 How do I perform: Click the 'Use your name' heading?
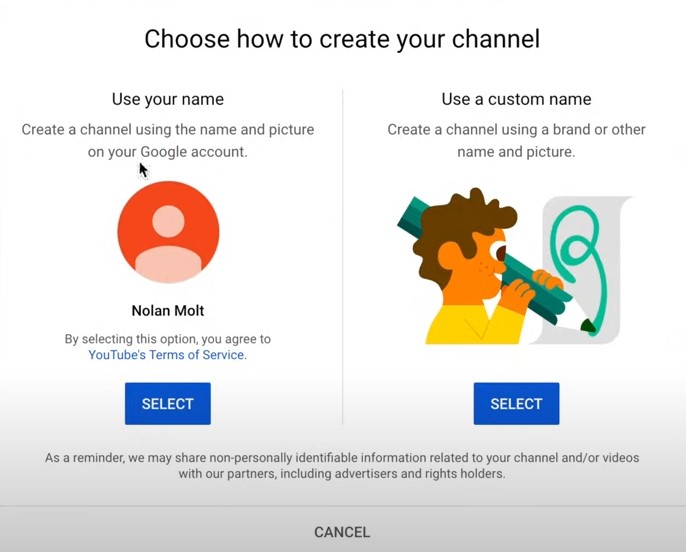[168, 99]
